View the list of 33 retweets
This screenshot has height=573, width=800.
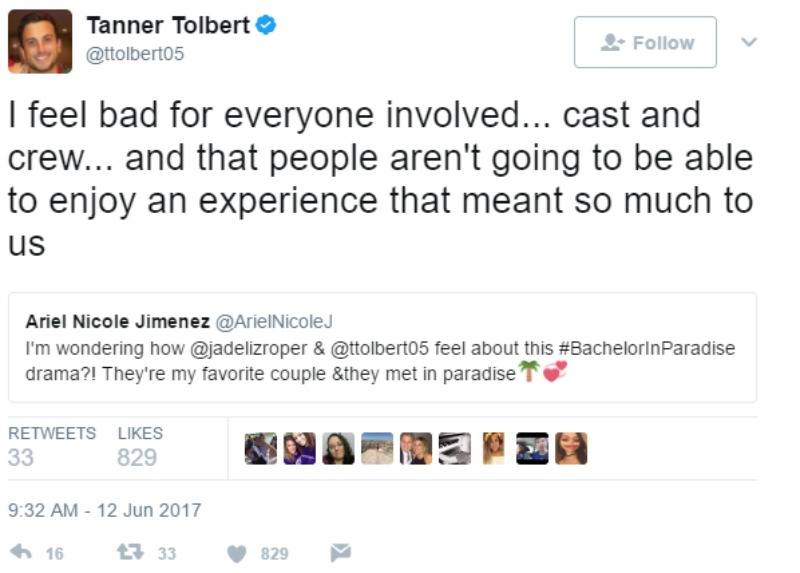click(51, 447)
